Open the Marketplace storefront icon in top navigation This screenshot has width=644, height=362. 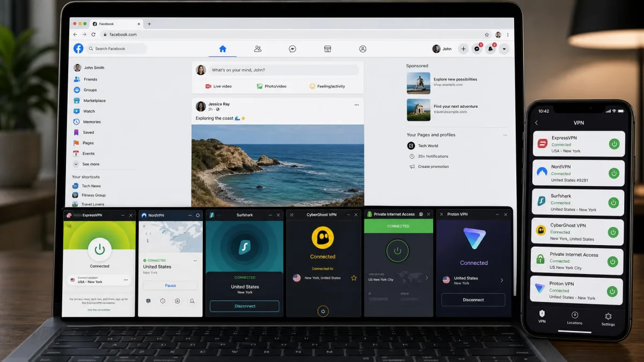pos(327,49)
